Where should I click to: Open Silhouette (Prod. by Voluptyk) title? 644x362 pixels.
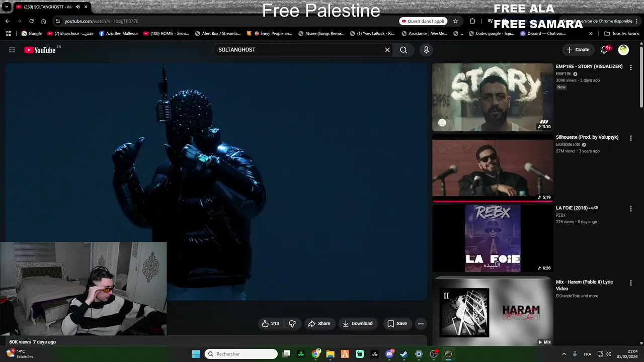tap(587, 137)
